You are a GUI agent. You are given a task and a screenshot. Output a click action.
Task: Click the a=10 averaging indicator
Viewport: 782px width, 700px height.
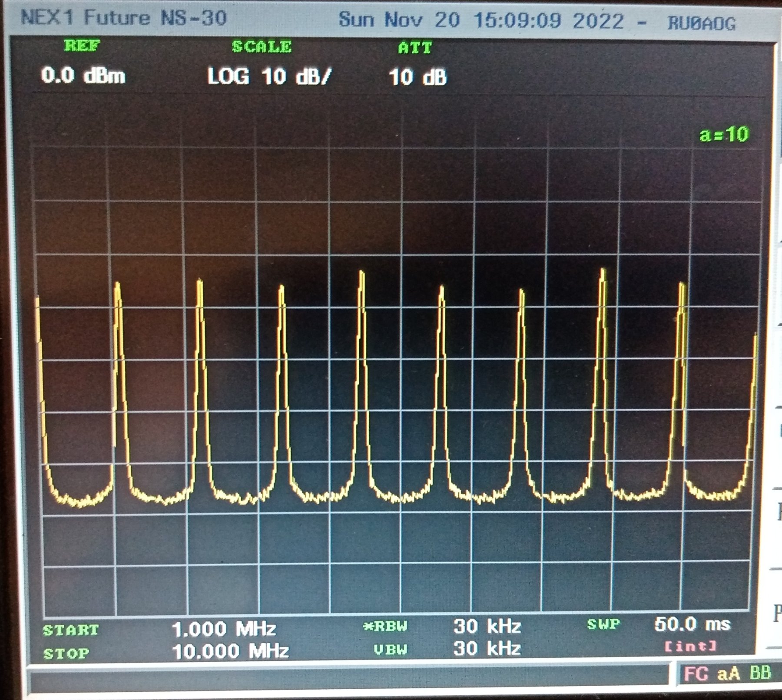724,135
